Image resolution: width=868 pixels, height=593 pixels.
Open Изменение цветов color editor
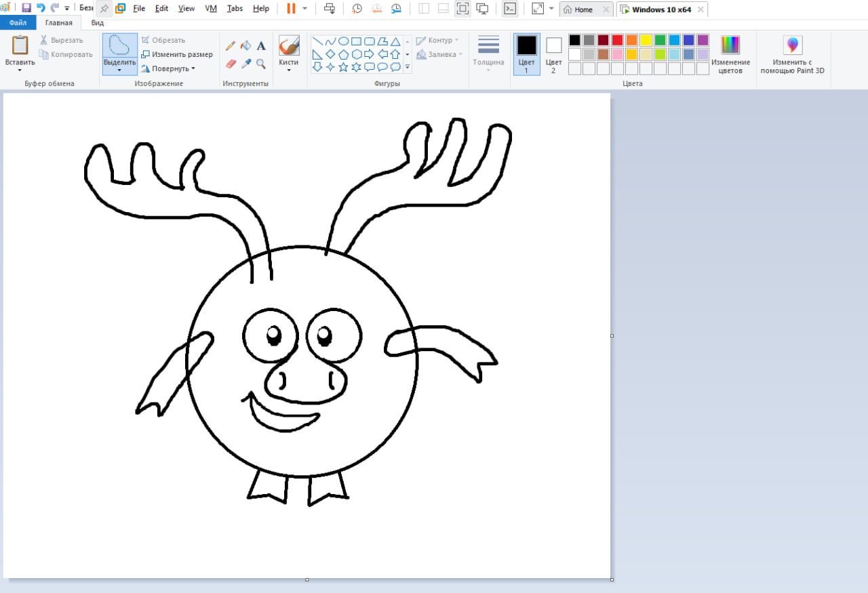(x=730, y=54)
